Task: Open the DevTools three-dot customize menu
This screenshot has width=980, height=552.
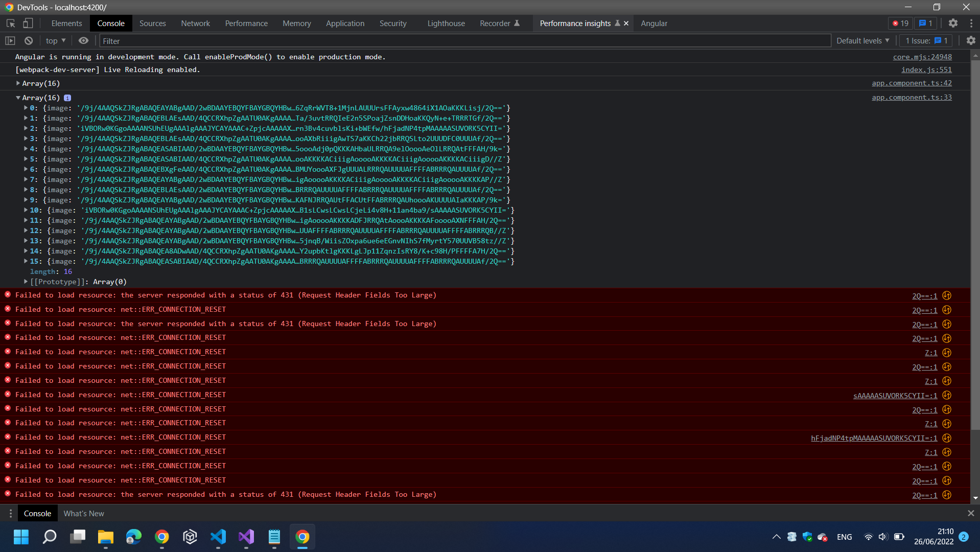Action: (x=971, y=23)
